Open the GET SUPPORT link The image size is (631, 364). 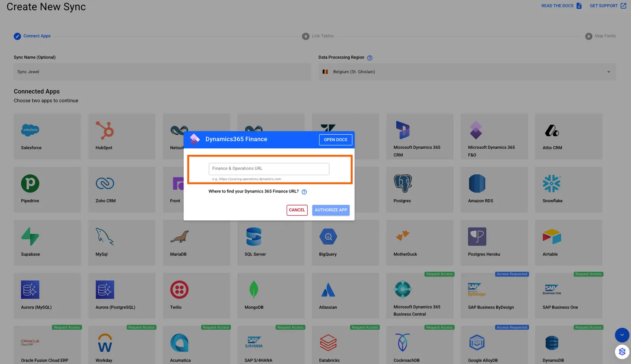(x=608, y=6)
